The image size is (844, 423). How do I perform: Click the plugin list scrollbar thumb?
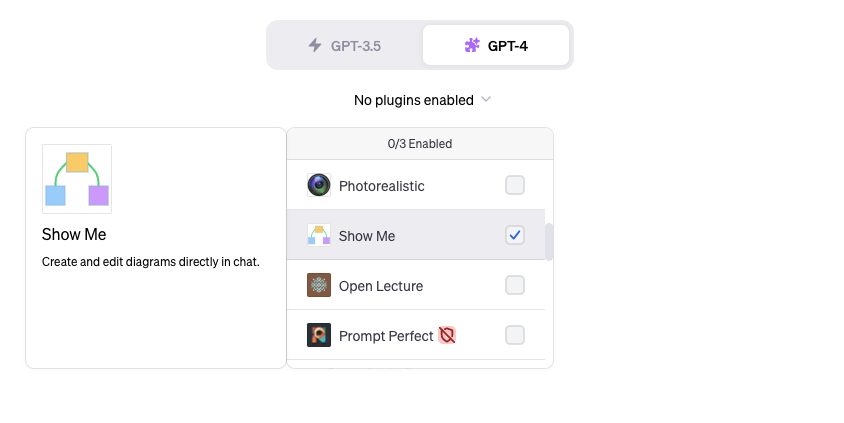click(549, 242)
